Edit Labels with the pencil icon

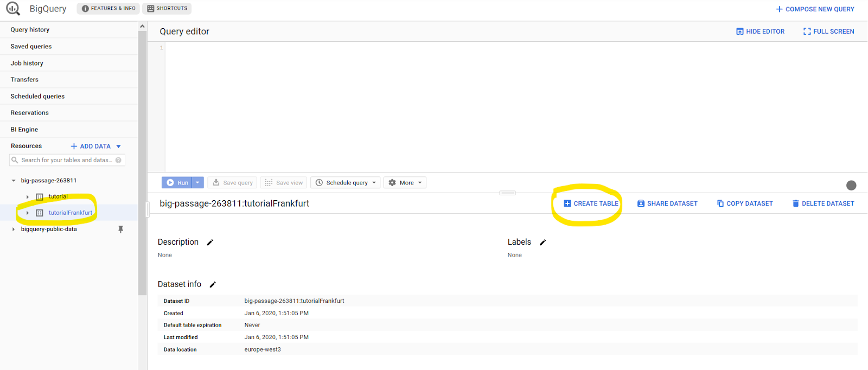pos(542,243)
